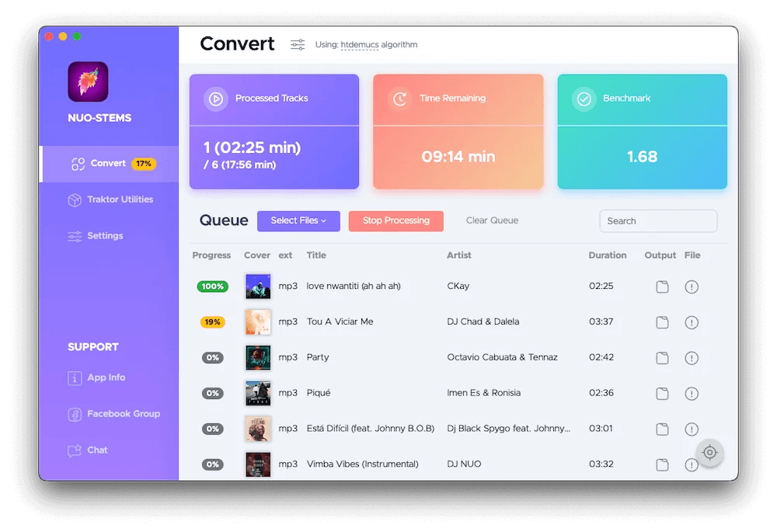Open Chat via its sidebar icon
Viewport: 777px width, 532px height.
pyautogui.click(x=74, y=450)
